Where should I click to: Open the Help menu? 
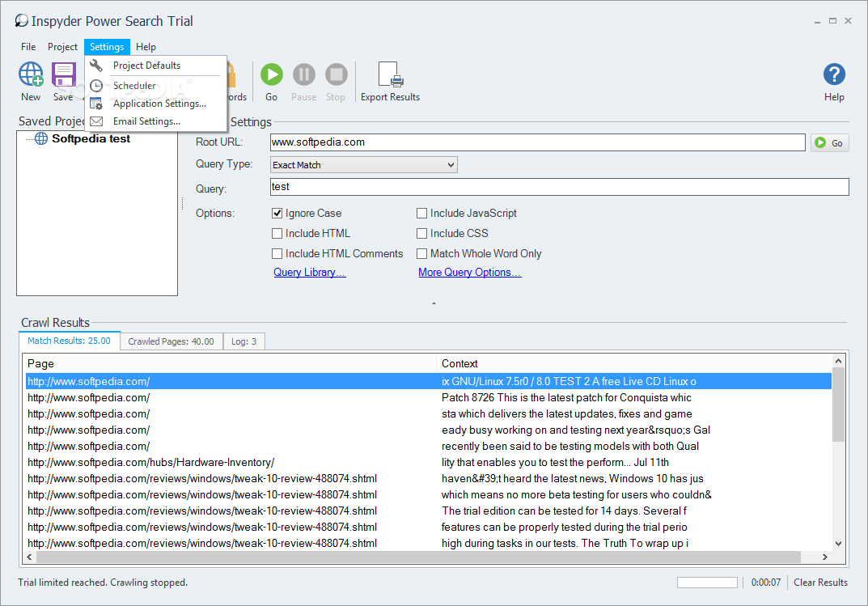pos(146,47)
